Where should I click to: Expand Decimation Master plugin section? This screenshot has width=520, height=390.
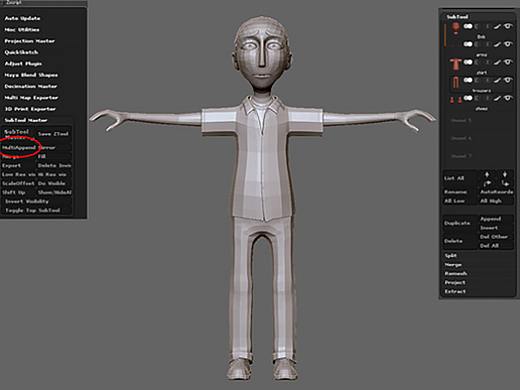31,86
